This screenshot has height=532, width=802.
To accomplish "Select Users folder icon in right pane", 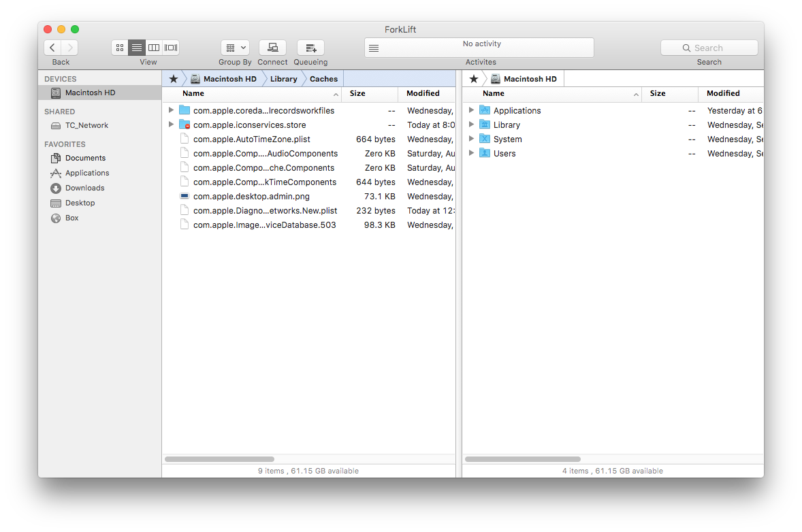I will coord(485,153).
